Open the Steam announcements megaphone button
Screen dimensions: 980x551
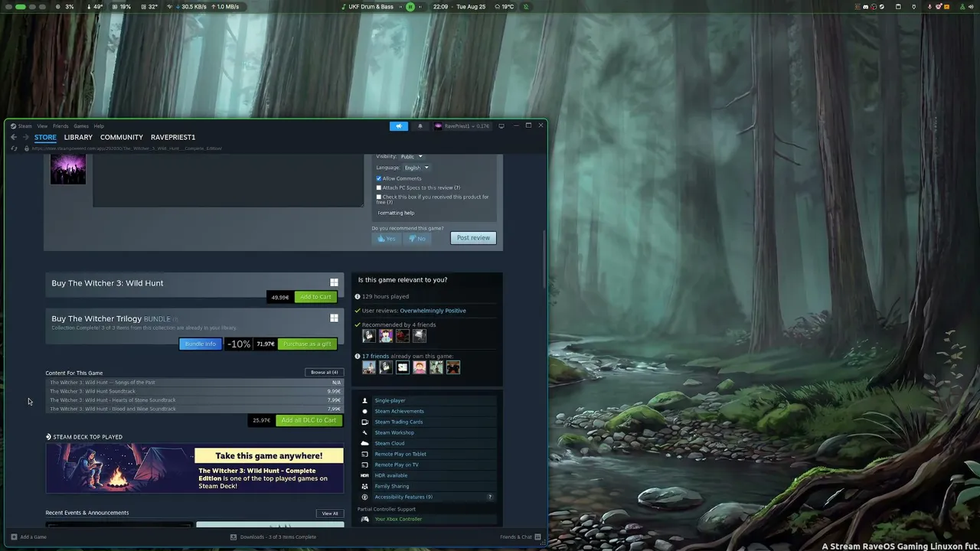pos(398,126)
